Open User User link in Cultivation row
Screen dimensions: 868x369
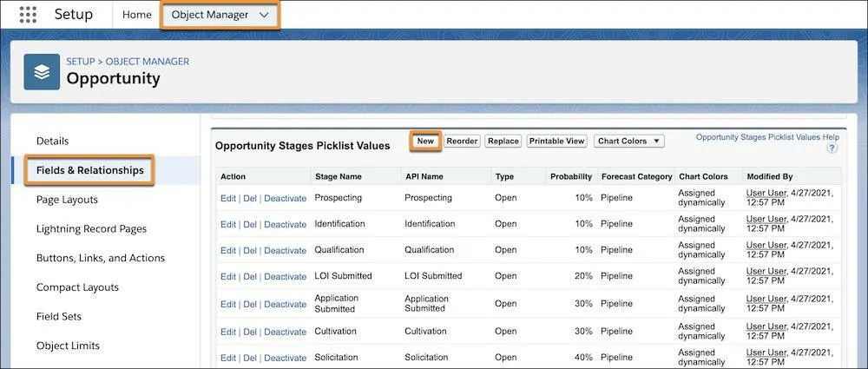766,326
